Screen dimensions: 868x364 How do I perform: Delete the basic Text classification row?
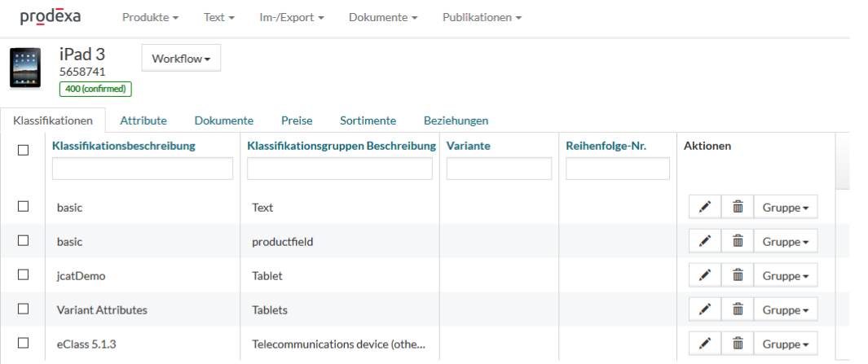tap(738, 208)
